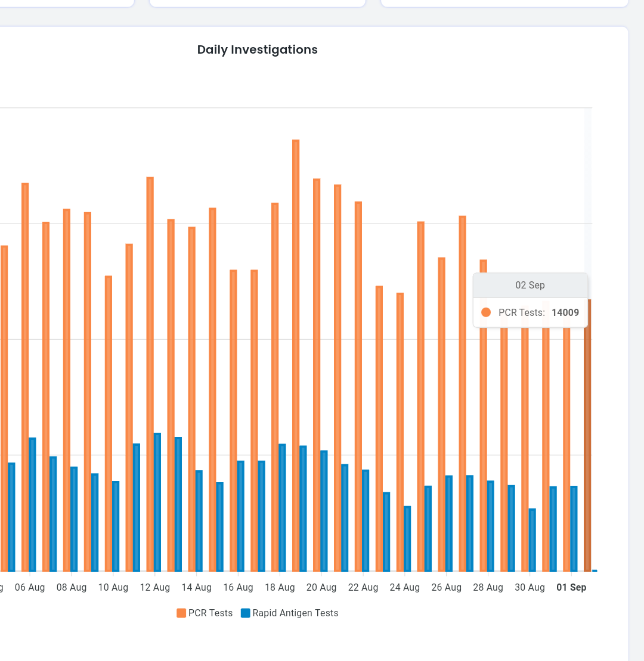644x661 pixels.
Task: Select the tallest PCR bar on 19 Aug
Action: [296, 356]
